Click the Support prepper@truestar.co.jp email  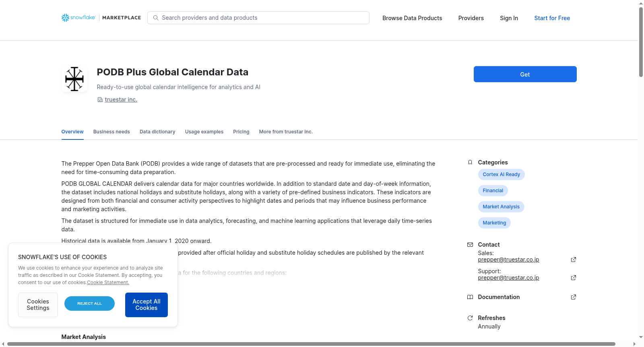(508, 278)
